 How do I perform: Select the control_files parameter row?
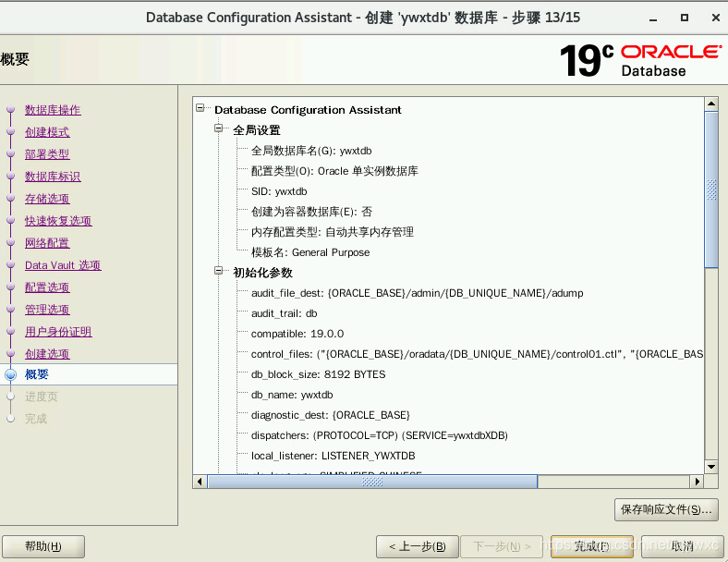click(477, 354)
